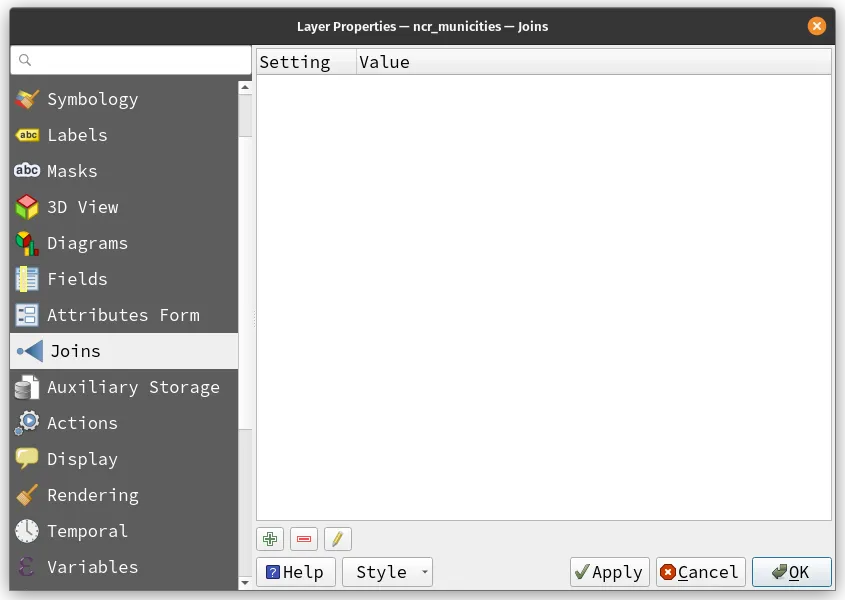The height and width of the screenshot is (600, 845).
Task: Open the Symbology settings icon
Action: tap(28, 98)
